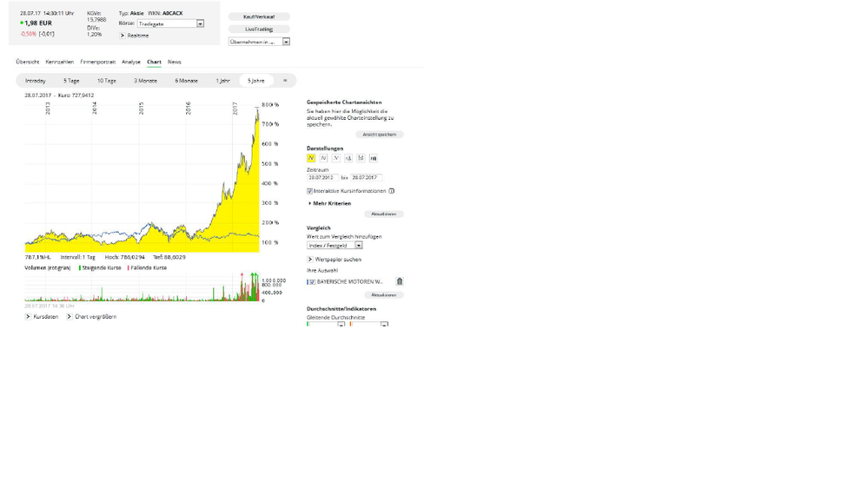Select the yellow filled line chart style icon
Image resolution: width=868 pixels, height=488 pixels.
[x=311, y=158]
